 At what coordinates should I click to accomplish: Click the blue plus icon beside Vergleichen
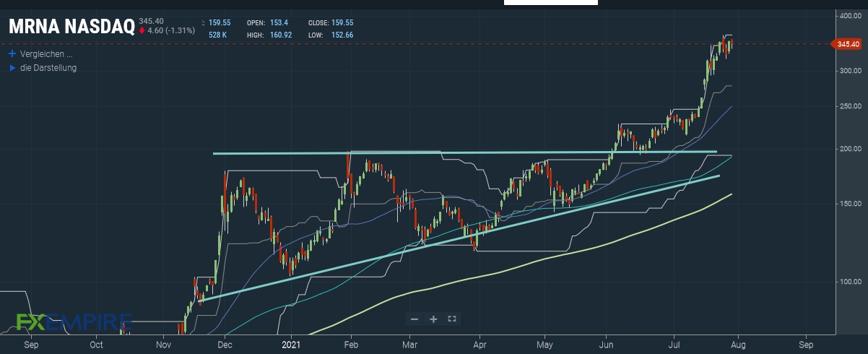[12, 54]
